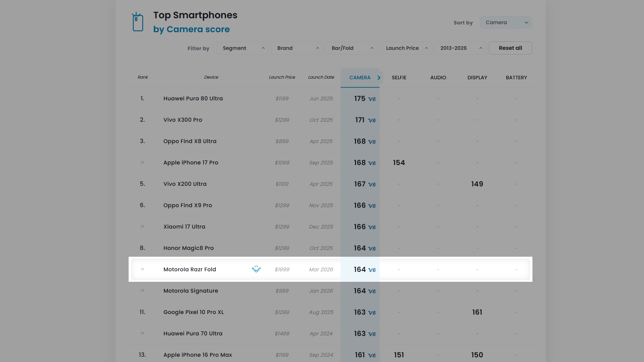Click V6 badge on Motorola Razr Fold row

tap(372, 270)
